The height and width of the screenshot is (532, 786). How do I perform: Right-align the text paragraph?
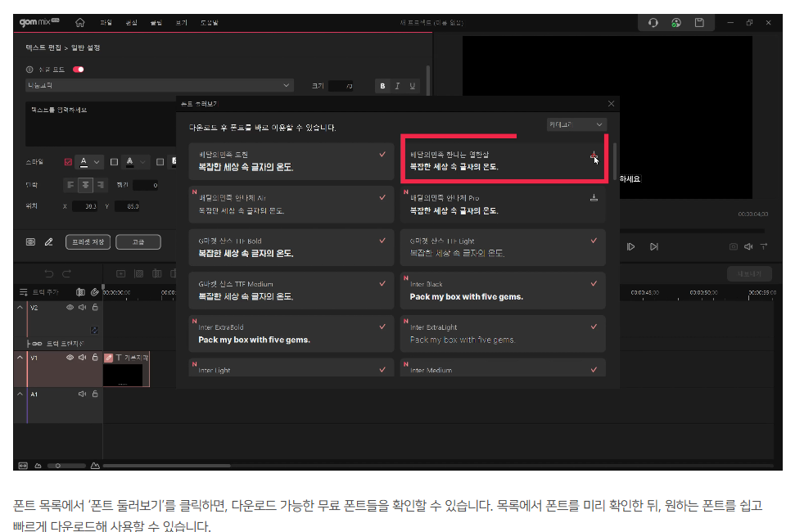(x=101, y=185)
